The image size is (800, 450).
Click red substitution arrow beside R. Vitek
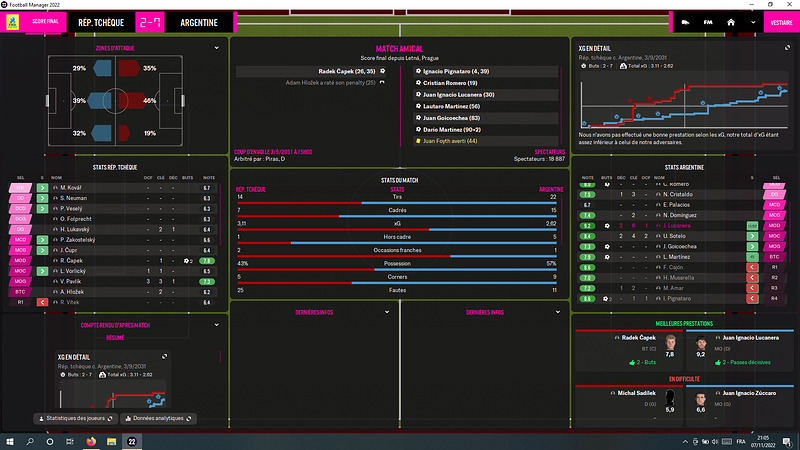(43, 301)
